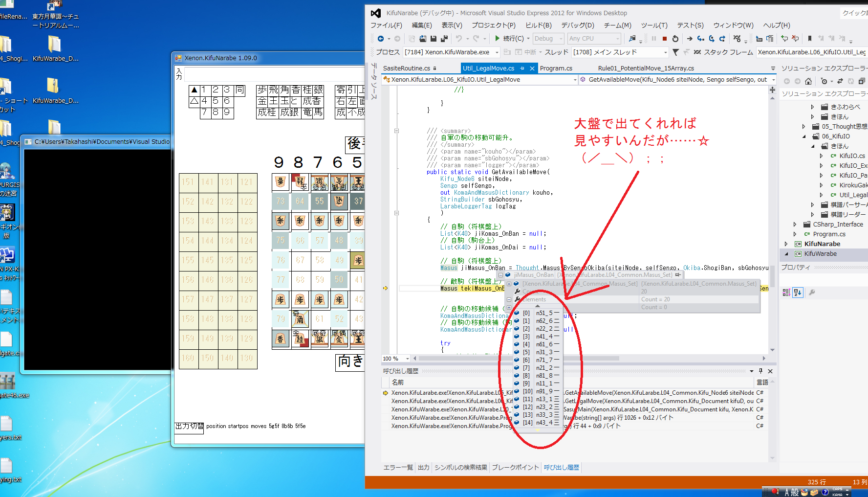This screenshot has width=868, height=497.
Task: Expand the KifuNarabe project node
Action: [786, 244]
